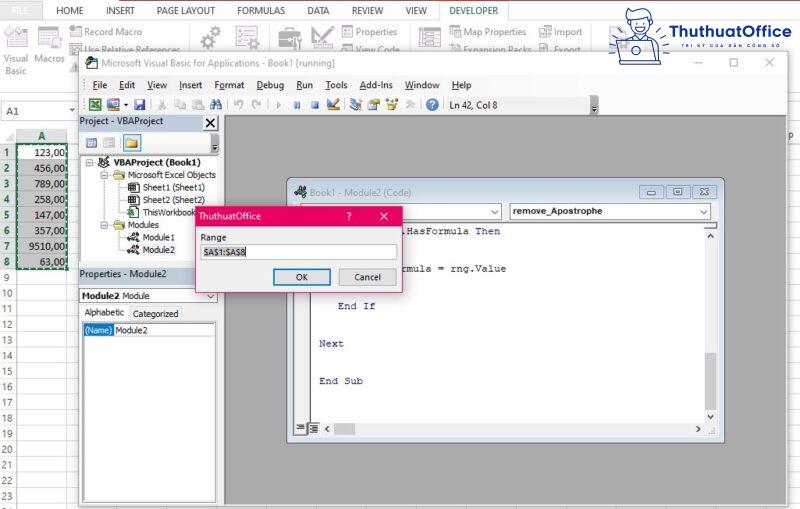Open Excel Name Box dropdown arrow
Screen dimensions: 800x509
pyautogui.click(x=71, y=111)
